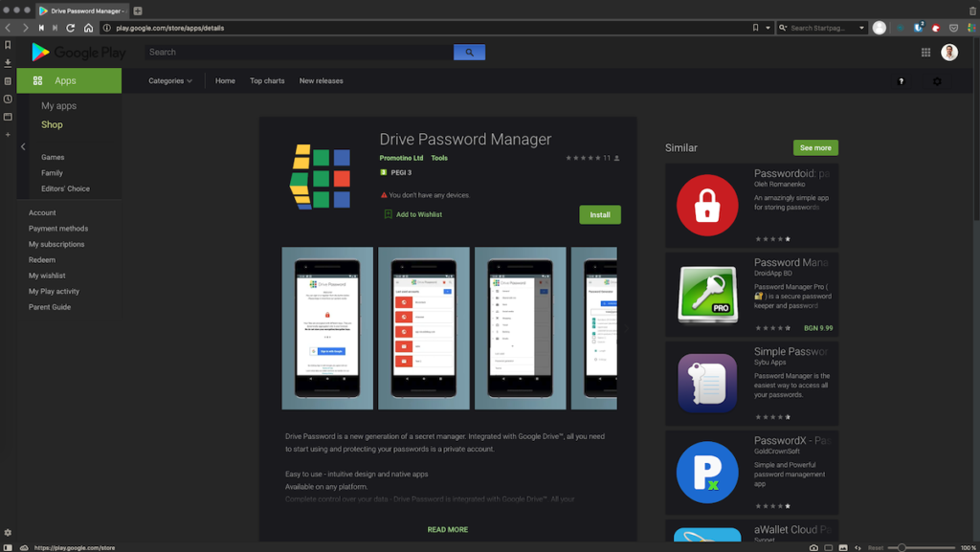Click the blue search magnifier button
The image size is (980, 552).
pos(469,53)
